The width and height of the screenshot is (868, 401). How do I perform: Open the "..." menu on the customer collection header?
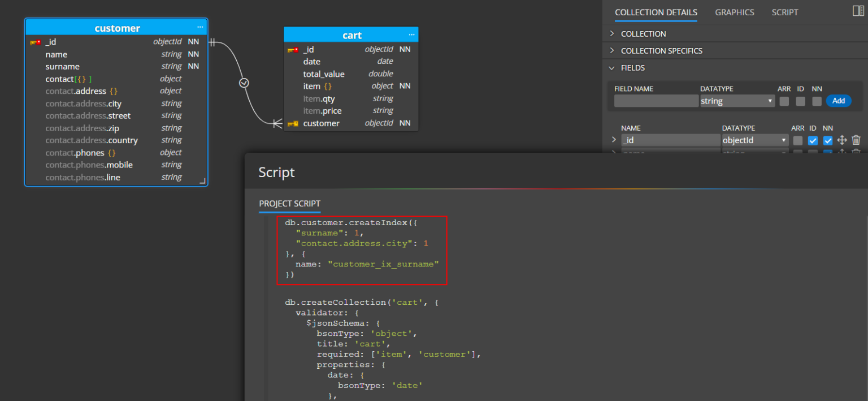tap(200, 27)
